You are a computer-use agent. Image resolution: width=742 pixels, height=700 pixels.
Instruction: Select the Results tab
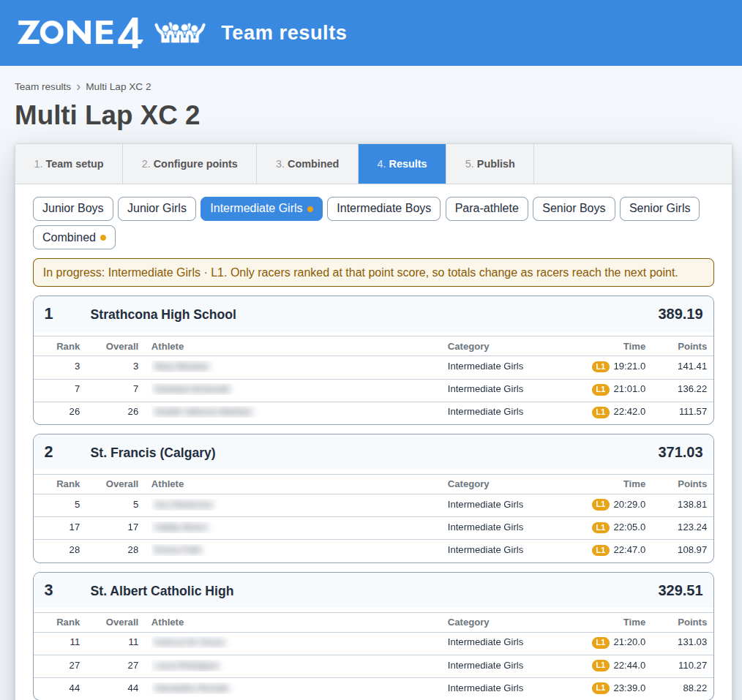pyautogui.click(x=402, y=164)
